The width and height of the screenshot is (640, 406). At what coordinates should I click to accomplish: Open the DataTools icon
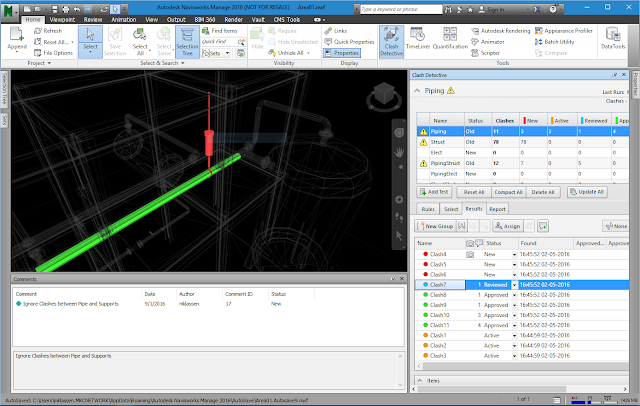click(x=613, y=39)
